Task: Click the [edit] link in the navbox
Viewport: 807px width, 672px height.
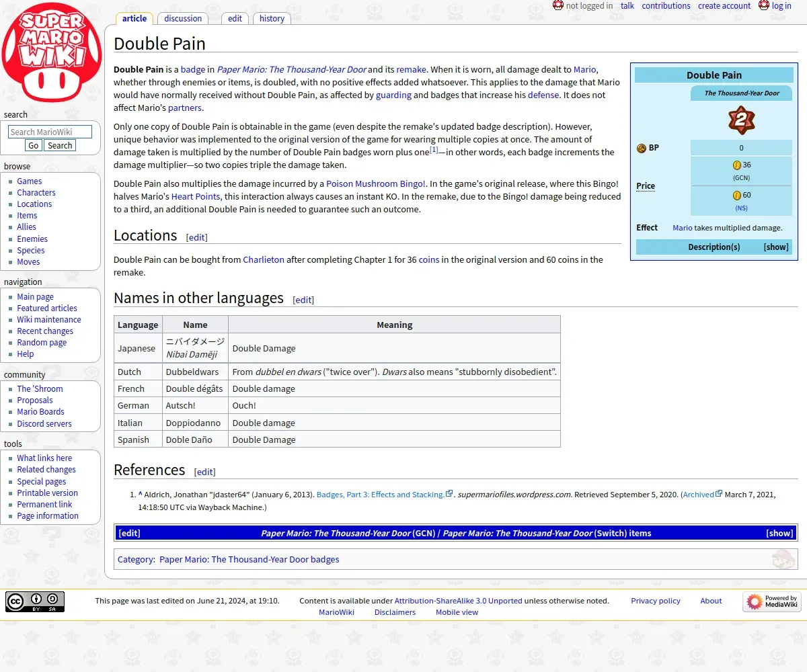Action: pos(129,533)
